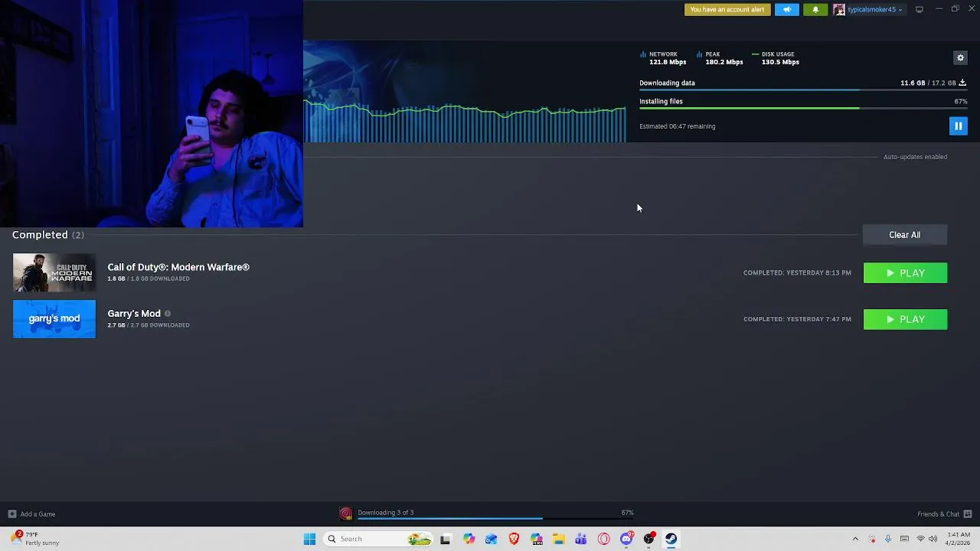Click the Steam taskbar icon

click(x=671, y=539)
